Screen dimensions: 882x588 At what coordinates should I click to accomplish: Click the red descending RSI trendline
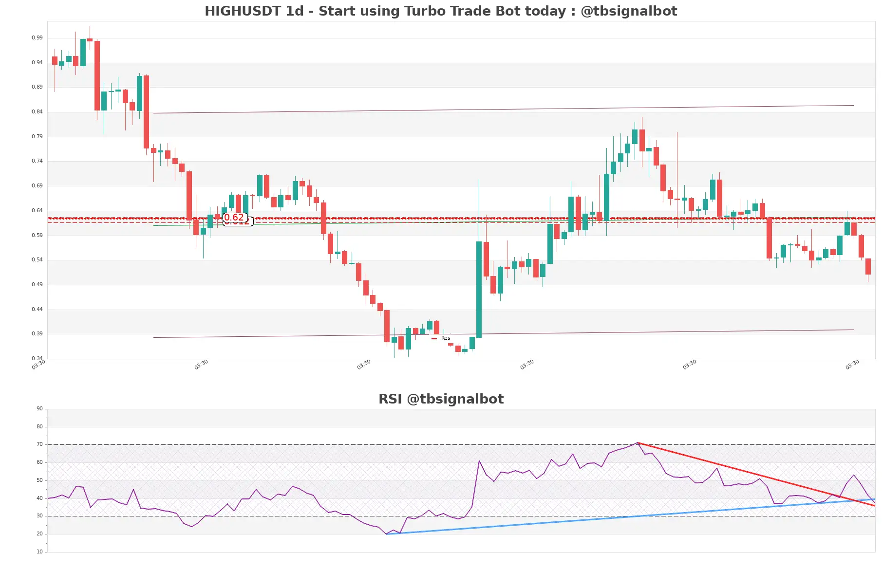click(756, 474)
